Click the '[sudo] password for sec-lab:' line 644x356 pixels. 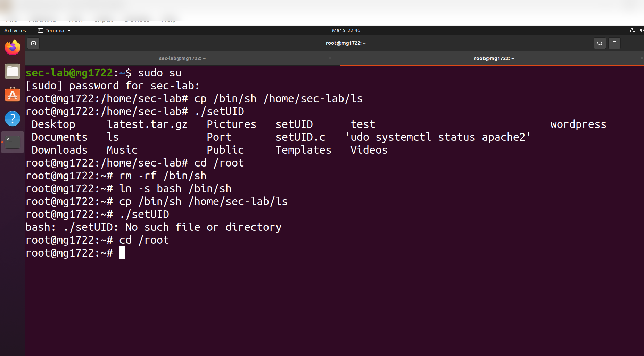click(113, 86)
